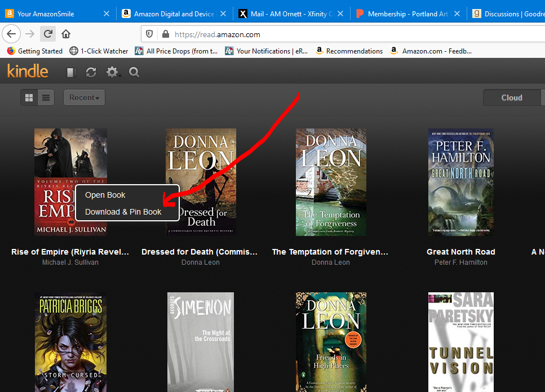Image resolution: width=545 pixels, height=392 pixels.
Task: Click the Kindle library book icon
Action: (70, 72)
